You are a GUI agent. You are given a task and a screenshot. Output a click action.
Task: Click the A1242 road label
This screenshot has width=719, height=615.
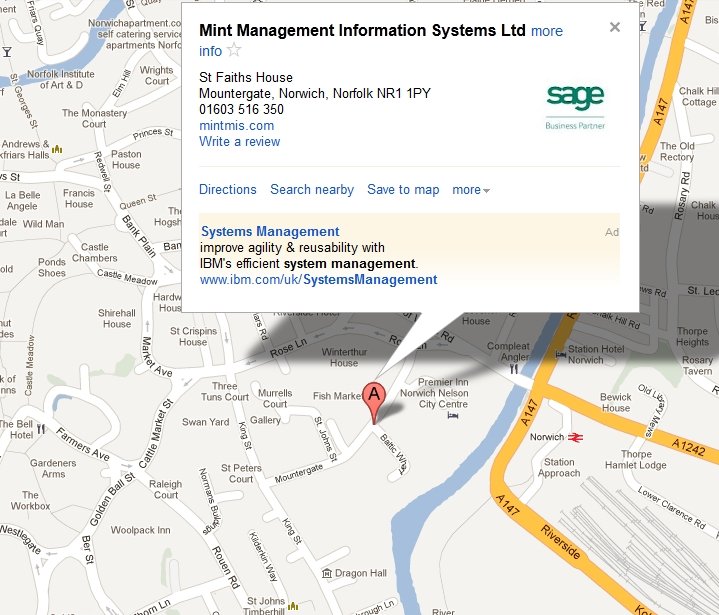click(x=688, y=447)
